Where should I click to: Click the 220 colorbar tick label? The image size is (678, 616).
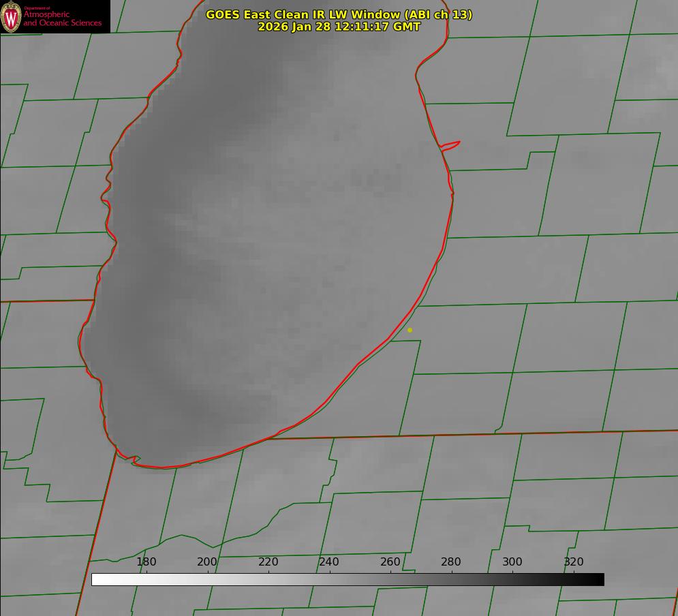click(x=268, y=562)
